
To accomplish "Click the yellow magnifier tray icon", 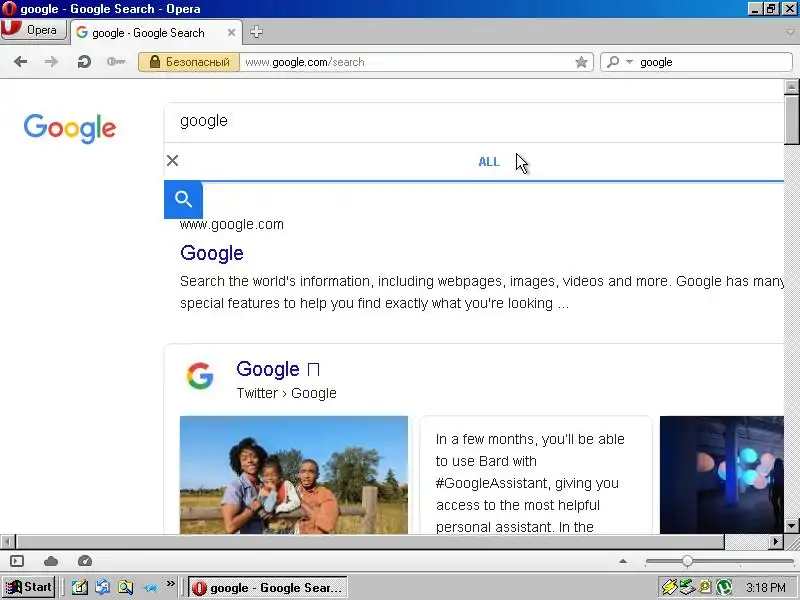I will coord(705,587).
